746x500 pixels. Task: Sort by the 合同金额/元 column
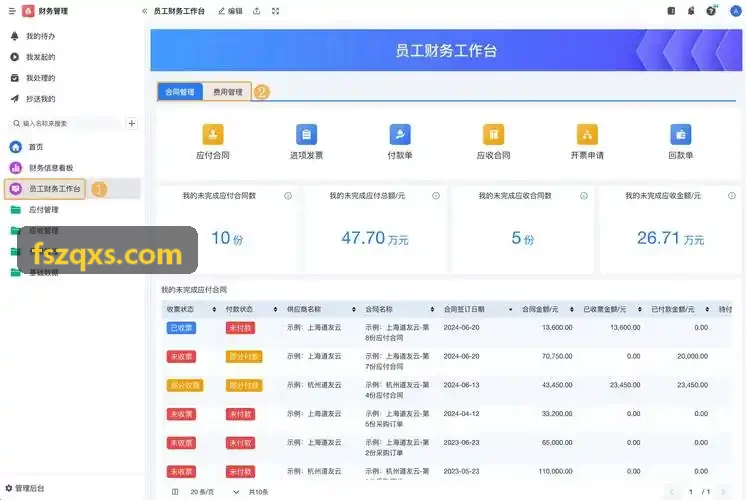coord(571,309)
